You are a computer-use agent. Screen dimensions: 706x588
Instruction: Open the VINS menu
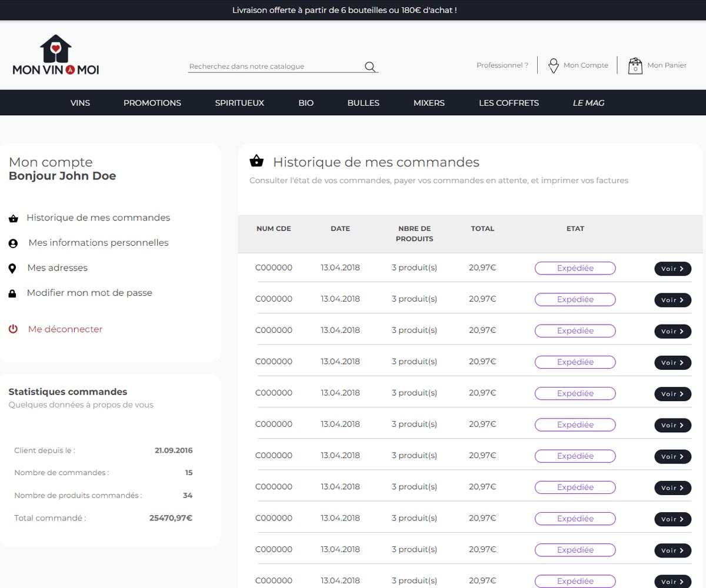tap(80, 103)
